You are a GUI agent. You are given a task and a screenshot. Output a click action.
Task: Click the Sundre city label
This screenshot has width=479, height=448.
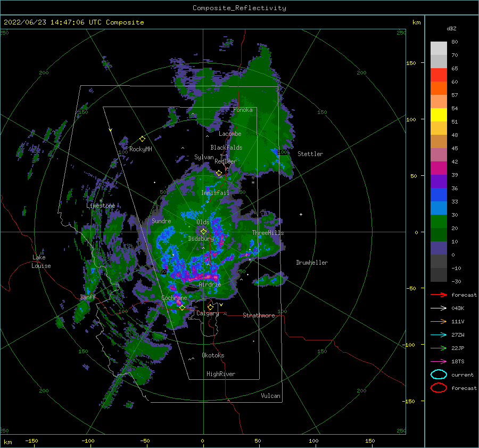[x=161, y=221]
